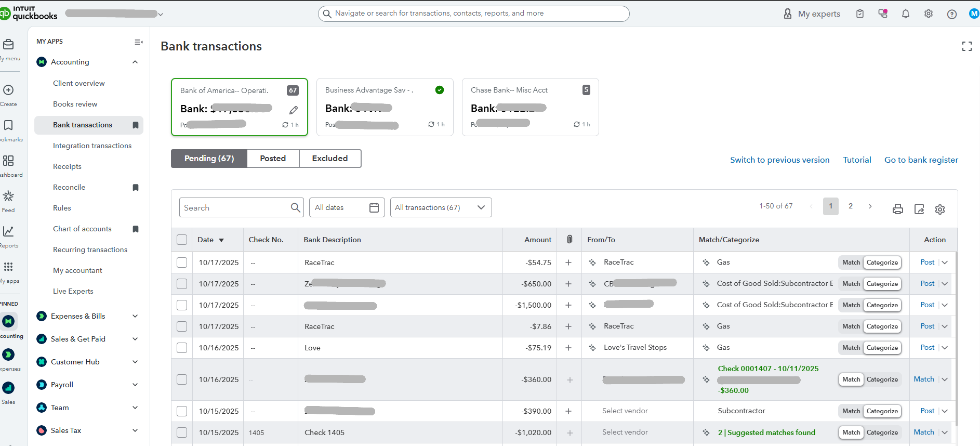This screenshot has width=980, height=446.
Task: Open company name dropdown in header
Action: (161, 14)
